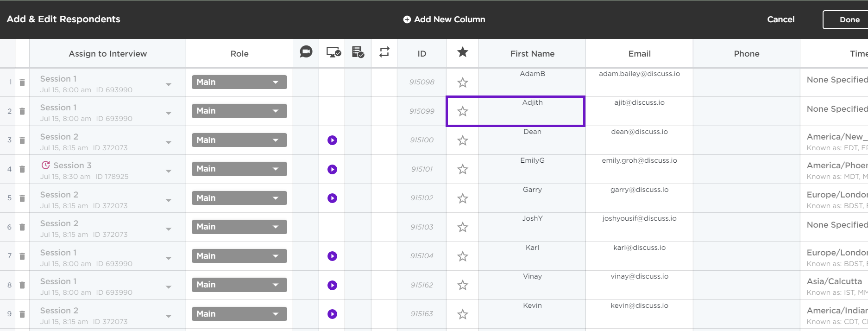Click the Phone column header

tap(747, 54)
